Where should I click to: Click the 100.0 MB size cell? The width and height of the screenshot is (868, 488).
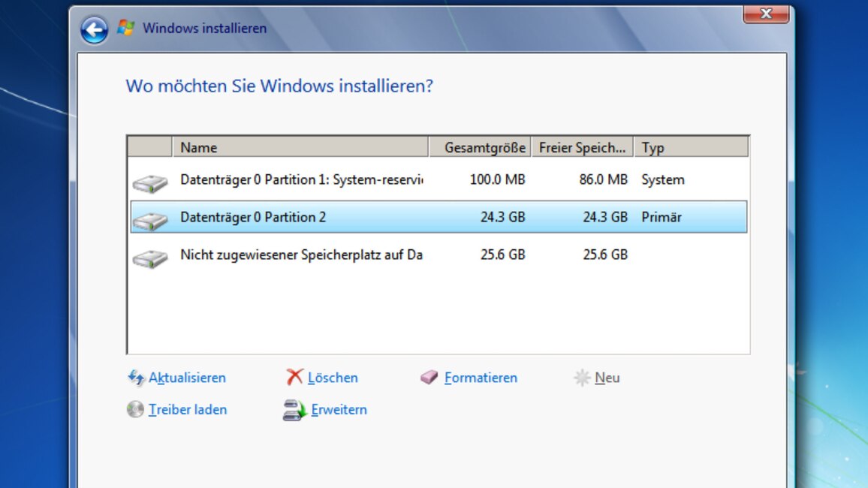coord(497,180)
